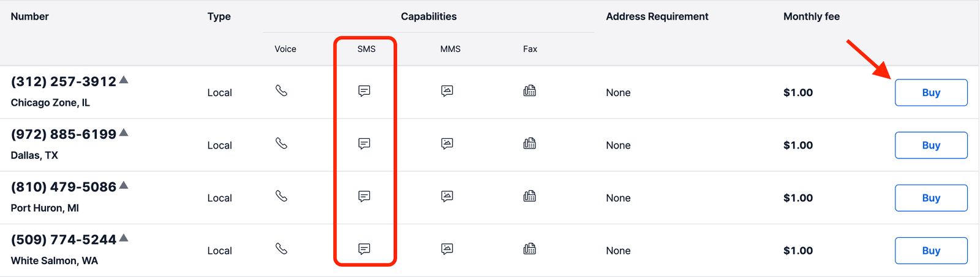Image resolution: width=980 pixels, height=277 pixels.
Task: Click the fax icon for Chicago Zone number
Action: pyautogui.click(x=530, y=91)
